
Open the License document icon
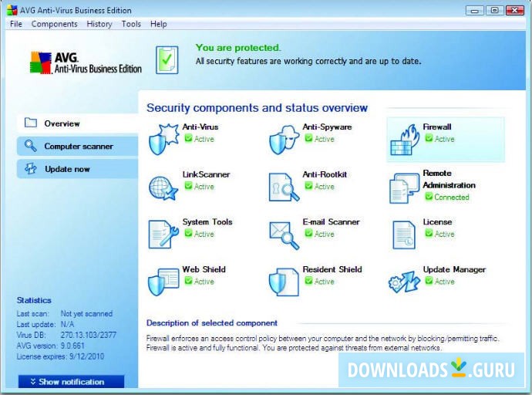point(404,235)
